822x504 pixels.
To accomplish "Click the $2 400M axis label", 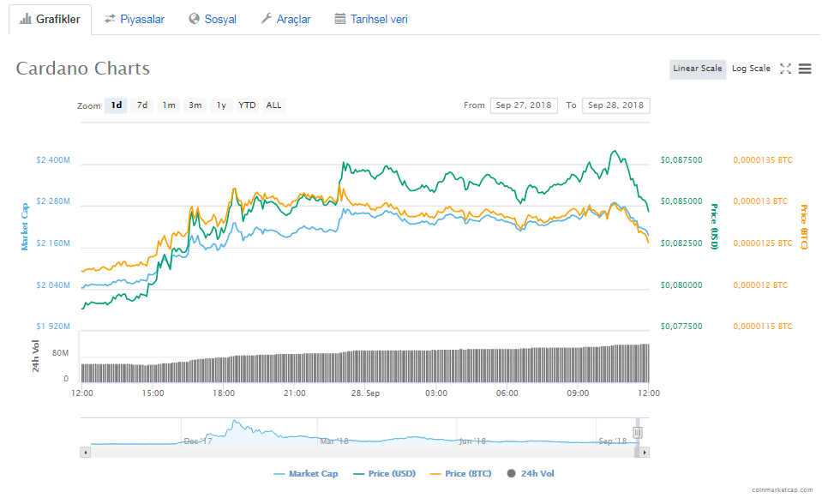I will [x=53, y=160].
